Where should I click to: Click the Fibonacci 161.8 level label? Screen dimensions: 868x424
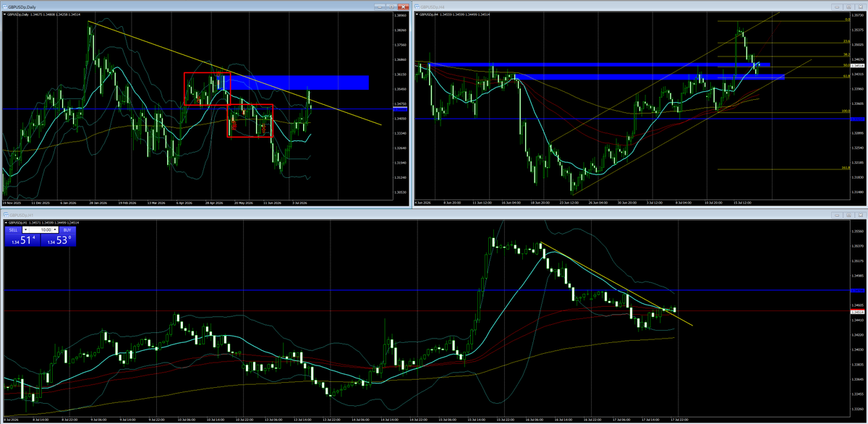[846, 168]
